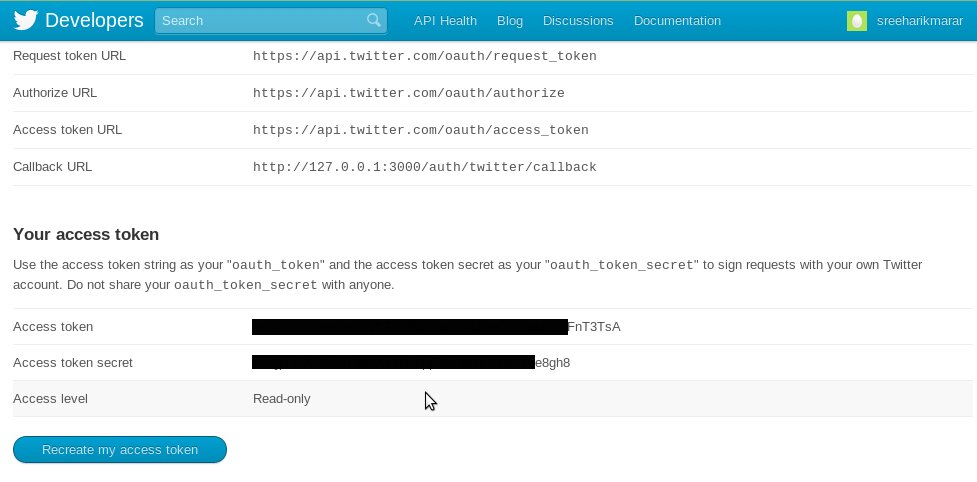Click the Access level label

pos(50,399)
